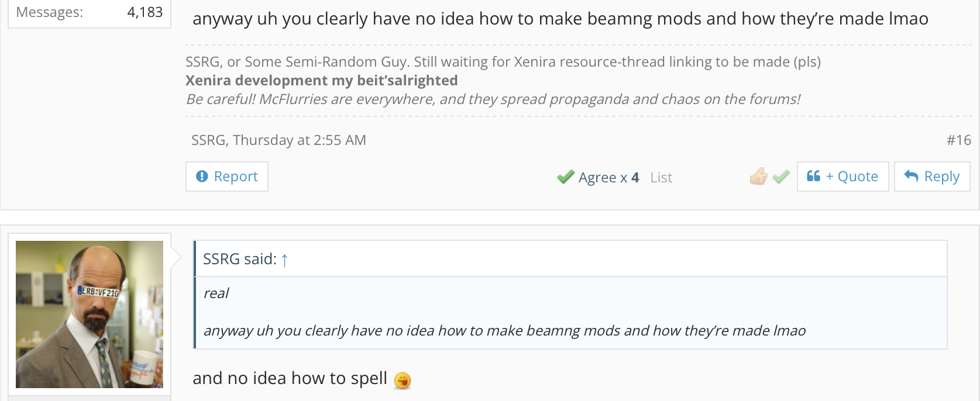Open the user avatar with license plate

pos(90,314)
